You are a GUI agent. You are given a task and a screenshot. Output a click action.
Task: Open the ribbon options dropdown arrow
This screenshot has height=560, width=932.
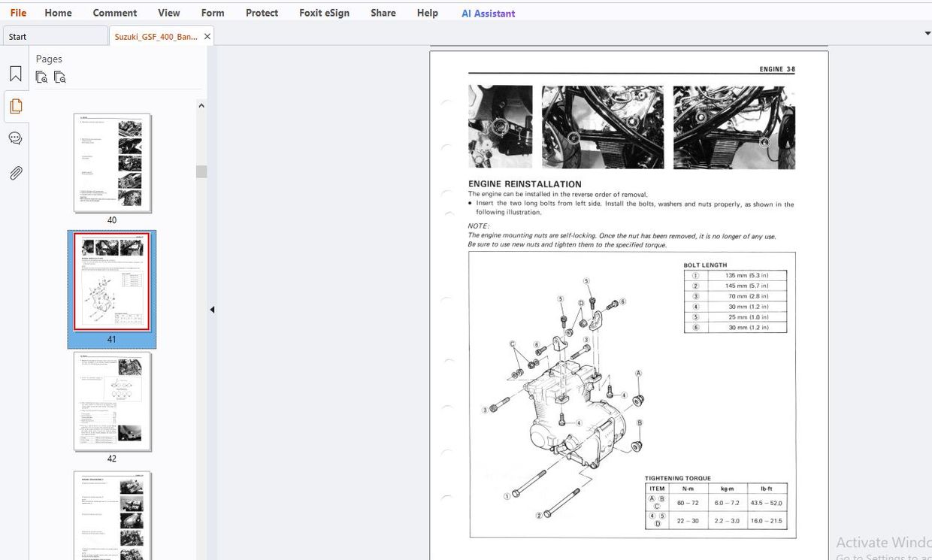[927, 32]
